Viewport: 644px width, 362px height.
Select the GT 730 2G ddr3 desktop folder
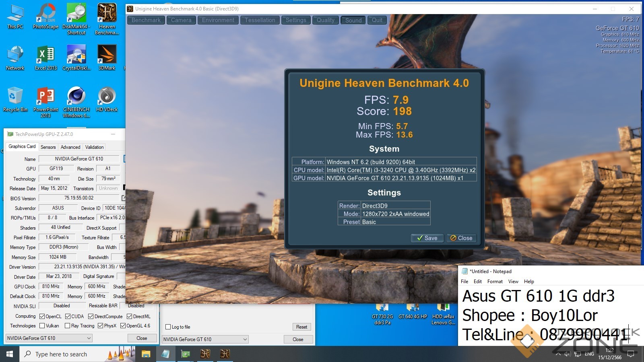coord(382,315)
